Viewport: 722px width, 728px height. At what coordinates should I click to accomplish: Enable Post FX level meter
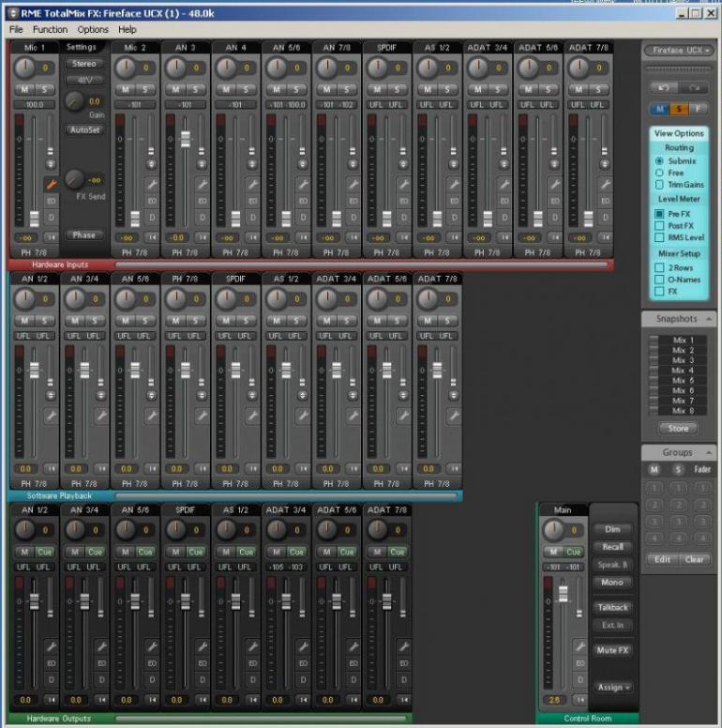659,226
